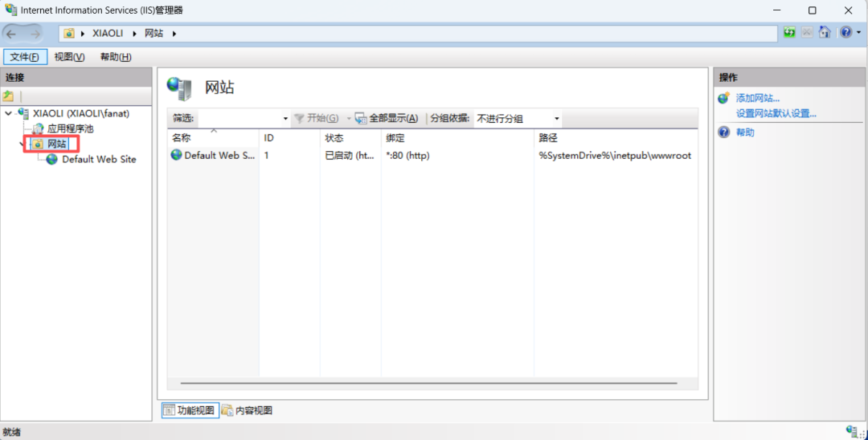Screen dimensions: 868x440
Task: Click the 全部显示(A) button
Action: pyautogui.click(x=387, y=118)
